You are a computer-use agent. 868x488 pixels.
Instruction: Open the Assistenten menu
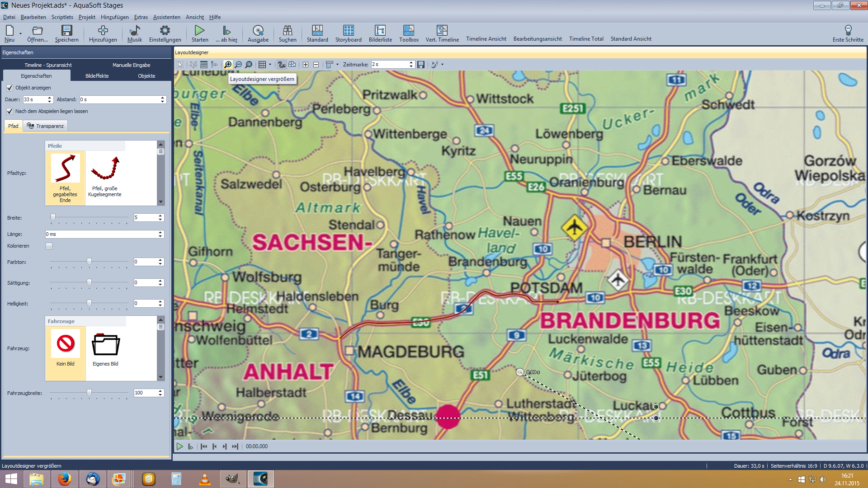pyautogui.click(x=166, y=17)
